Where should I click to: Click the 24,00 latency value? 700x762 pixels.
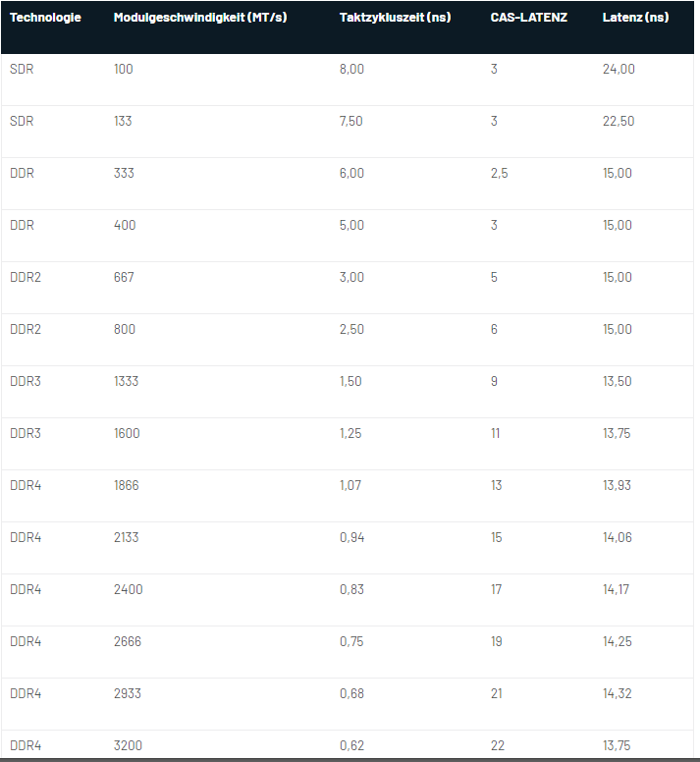click(619, 69)
